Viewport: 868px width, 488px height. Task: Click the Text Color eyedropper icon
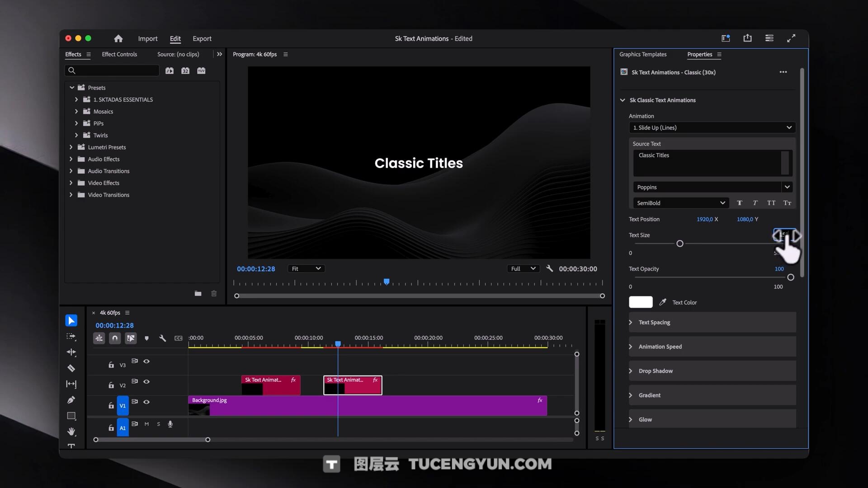click(x=663, y=302)
